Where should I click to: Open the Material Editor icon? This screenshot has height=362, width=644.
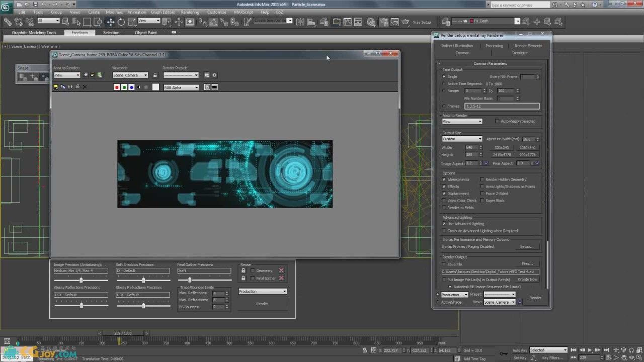coord(371,22)
